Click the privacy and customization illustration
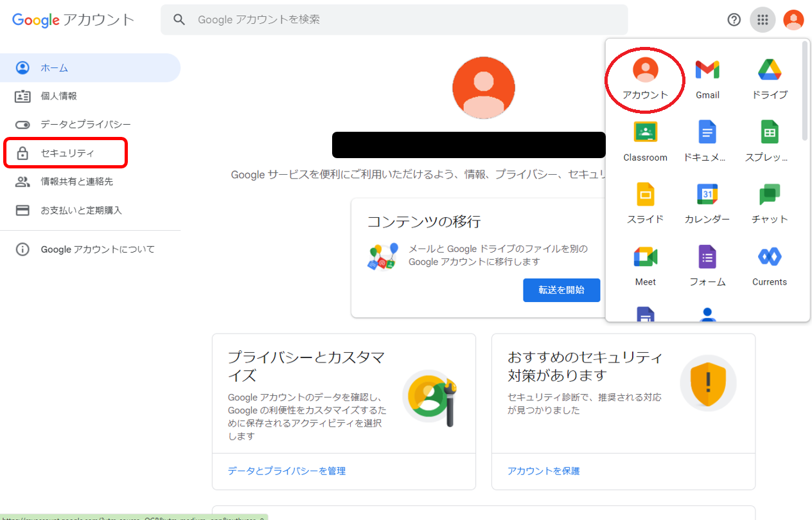Screen dimensions: 812x520 pos(430,399)
